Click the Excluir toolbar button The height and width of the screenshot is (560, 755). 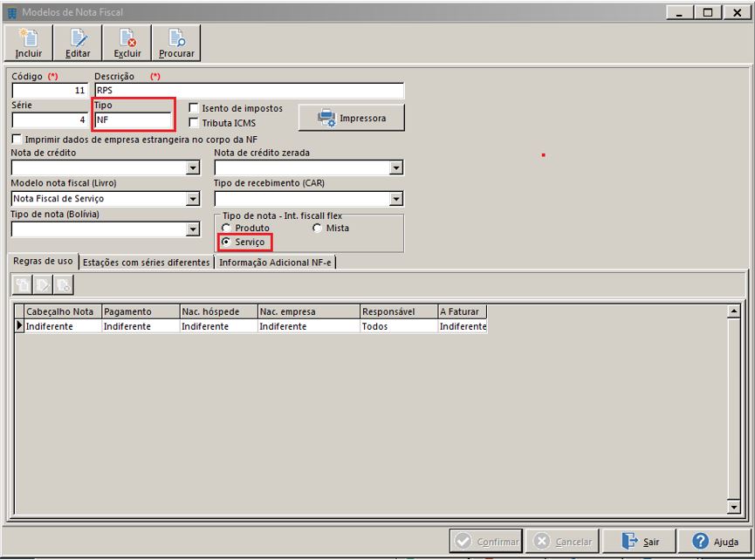point(127,44)
